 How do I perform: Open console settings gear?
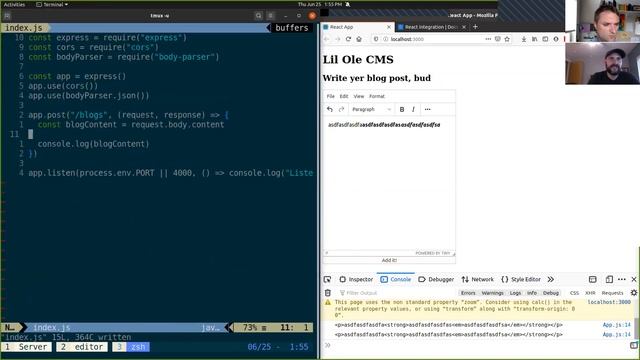634,293
